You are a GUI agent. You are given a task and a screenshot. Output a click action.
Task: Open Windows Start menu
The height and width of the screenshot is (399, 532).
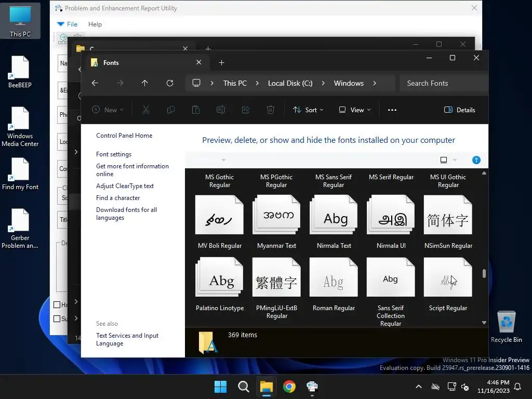click(220, 387)
